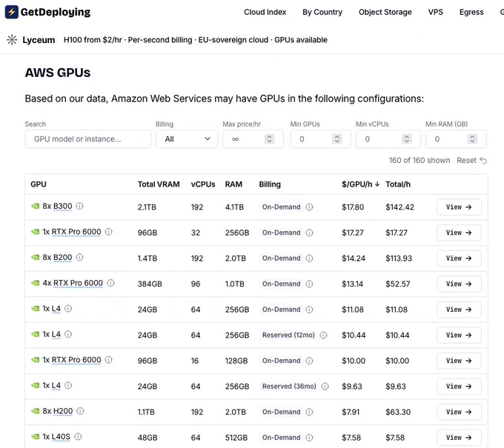
Task: Click NVIDIA logo icon in 8x H200 row
Action: pos(35,411)
